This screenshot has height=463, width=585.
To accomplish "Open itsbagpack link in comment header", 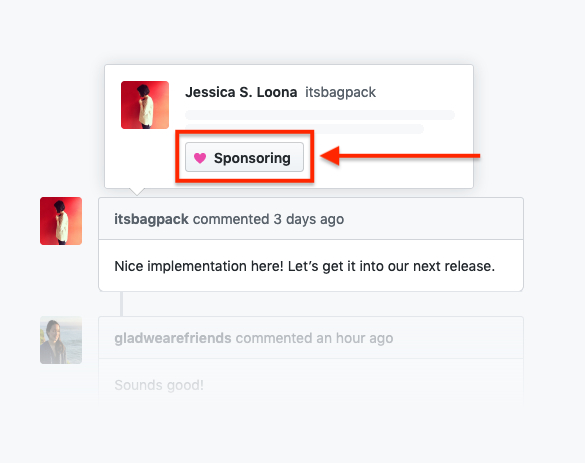I will pos(151,219).
